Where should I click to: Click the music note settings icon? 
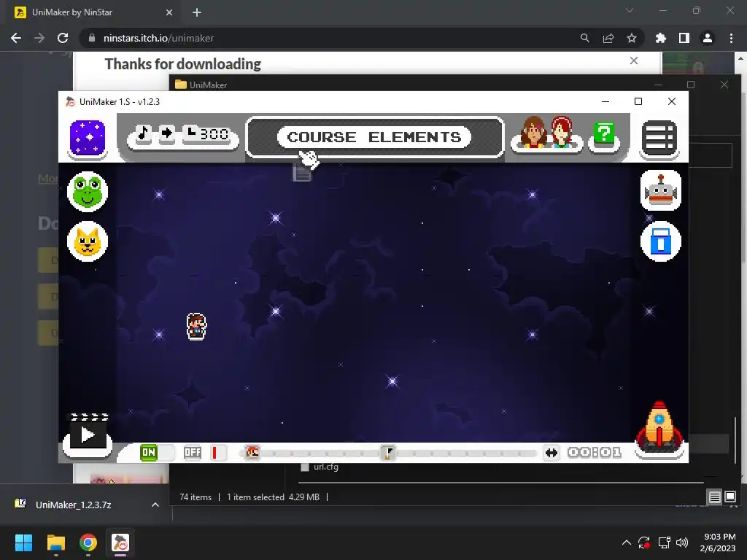[x=144, y=133]
